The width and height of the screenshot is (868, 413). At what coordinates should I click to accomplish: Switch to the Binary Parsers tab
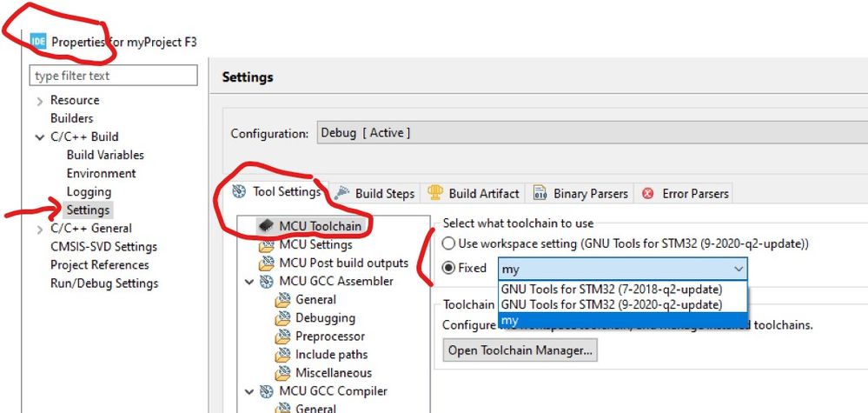pyautogui.click(x=580, y=193)
